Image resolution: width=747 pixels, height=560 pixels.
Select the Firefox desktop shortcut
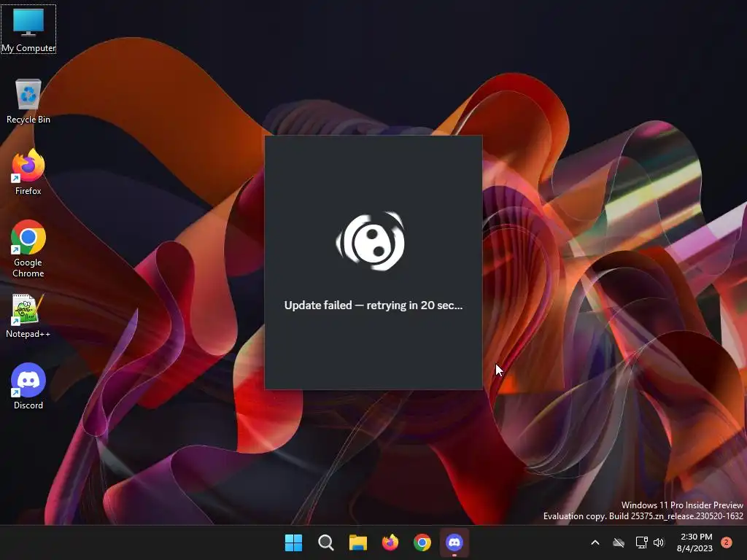[28, 172]
